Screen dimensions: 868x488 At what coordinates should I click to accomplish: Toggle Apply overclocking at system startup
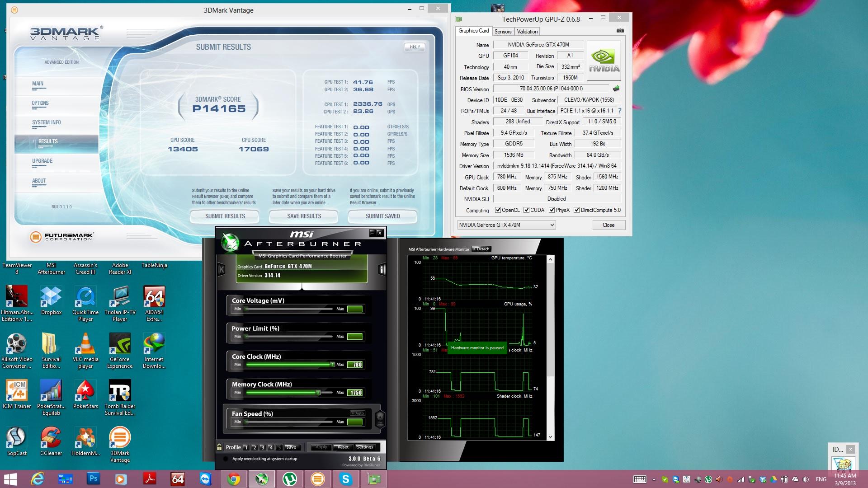(x=226, y=459)
